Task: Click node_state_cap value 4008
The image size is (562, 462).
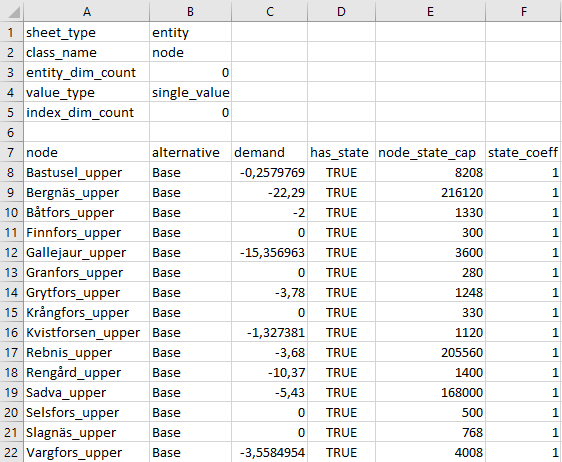Action: (x=430, y=452)
